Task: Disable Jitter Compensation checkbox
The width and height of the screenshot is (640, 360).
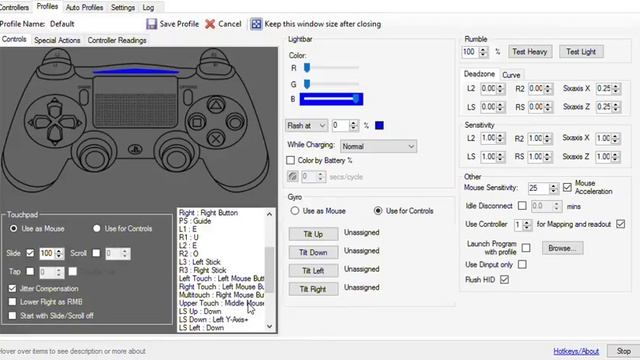Action: pyautogui.click(x=12, y=289)
